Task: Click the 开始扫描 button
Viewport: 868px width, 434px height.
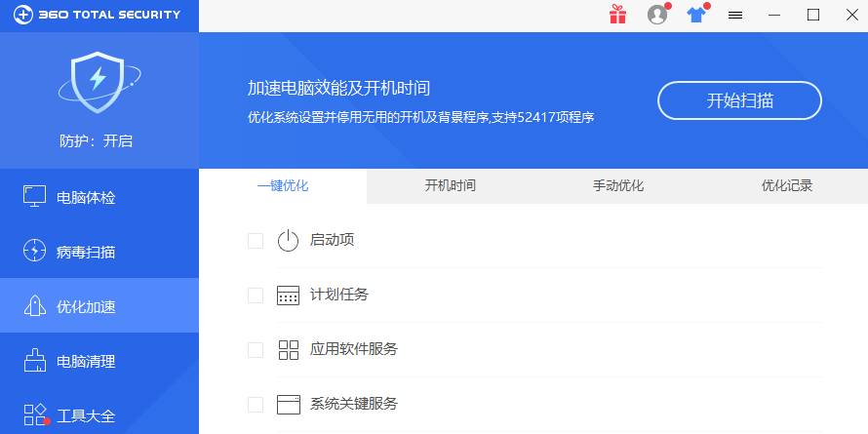Action: coord(739,99)
